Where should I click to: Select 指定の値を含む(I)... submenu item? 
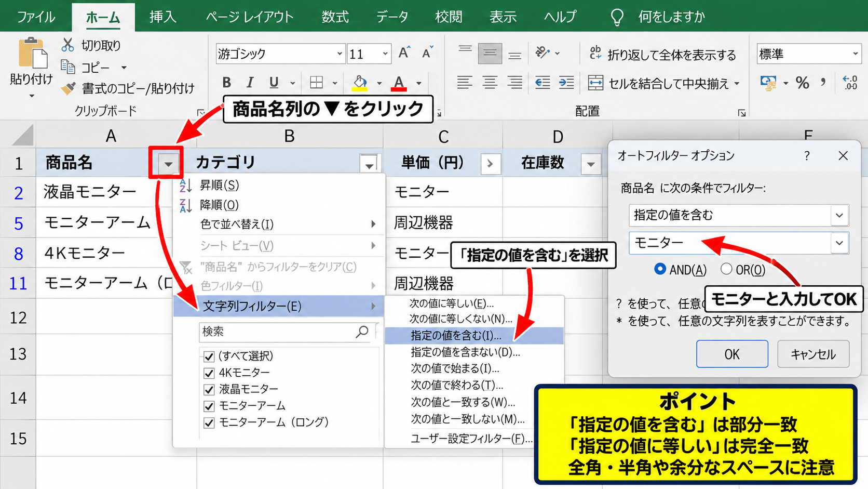tap(474, 336)
